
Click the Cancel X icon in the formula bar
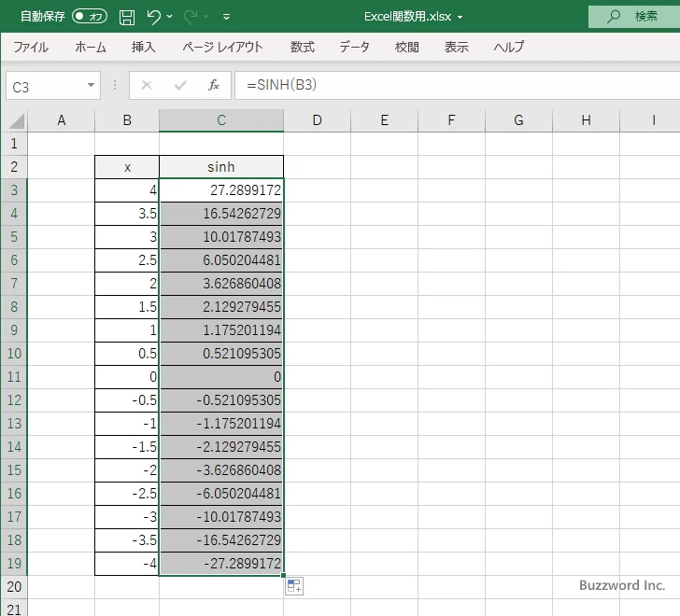[147, 85]
